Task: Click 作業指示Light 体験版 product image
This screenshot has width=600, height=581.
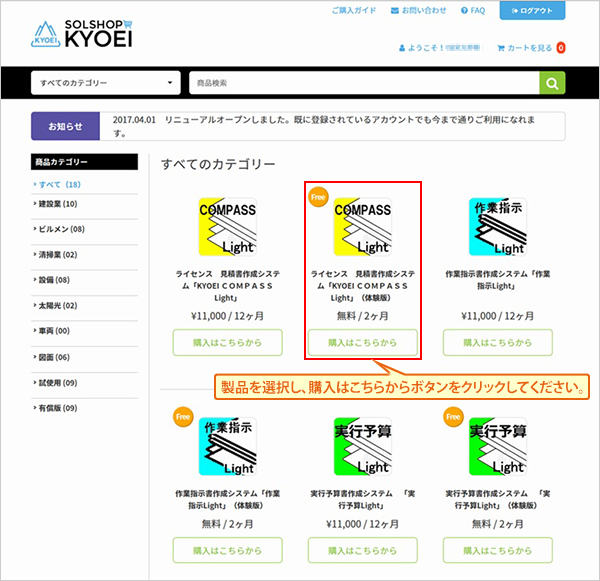Action: tap(227, 446)
